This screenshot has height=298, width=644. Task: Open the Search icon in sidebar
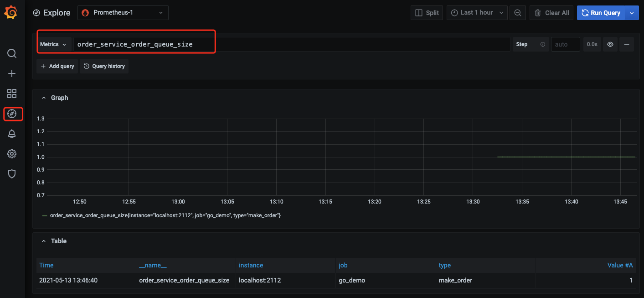pyautogui.click(x=12, y=53)
